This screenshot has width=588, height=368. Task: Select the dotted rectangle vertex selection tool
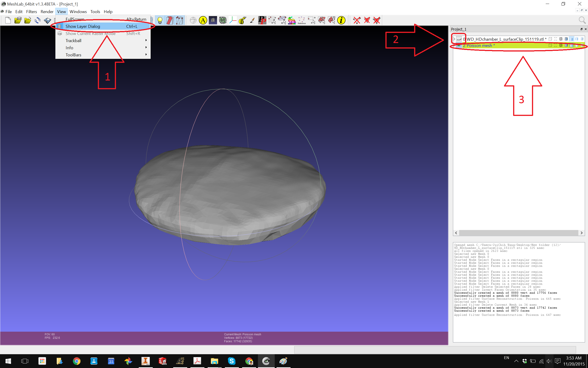[312, 20]
